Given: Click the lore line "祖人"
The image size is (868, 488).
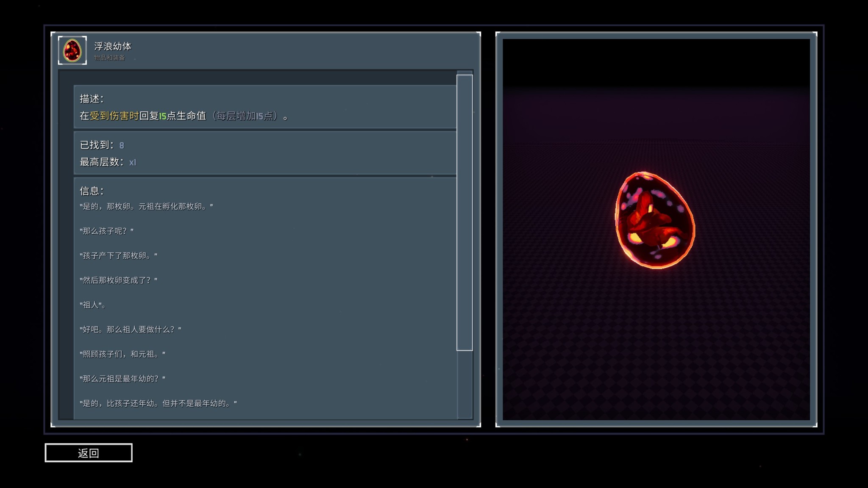Looking at the screenshot, I should point(92,305).
